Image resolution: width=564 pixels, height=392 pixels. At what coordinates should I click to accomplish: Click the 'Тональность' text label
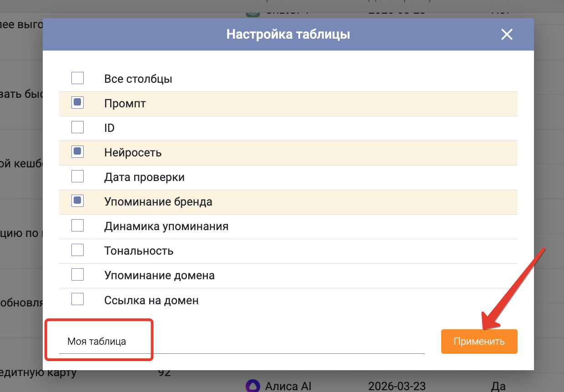[139, 251]
